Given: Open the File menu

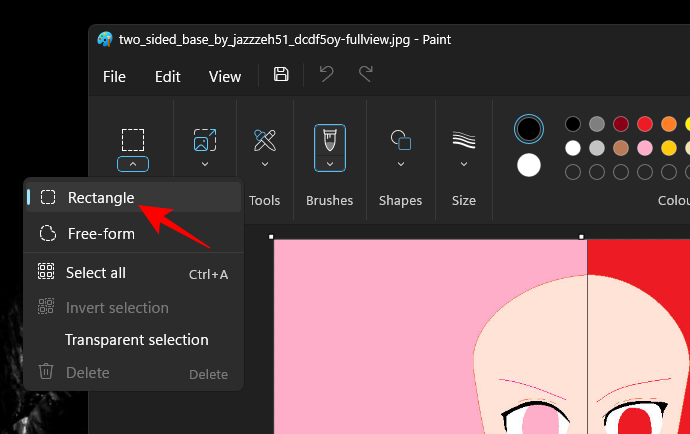Looking at the screenshot, I should coord(114,76).
